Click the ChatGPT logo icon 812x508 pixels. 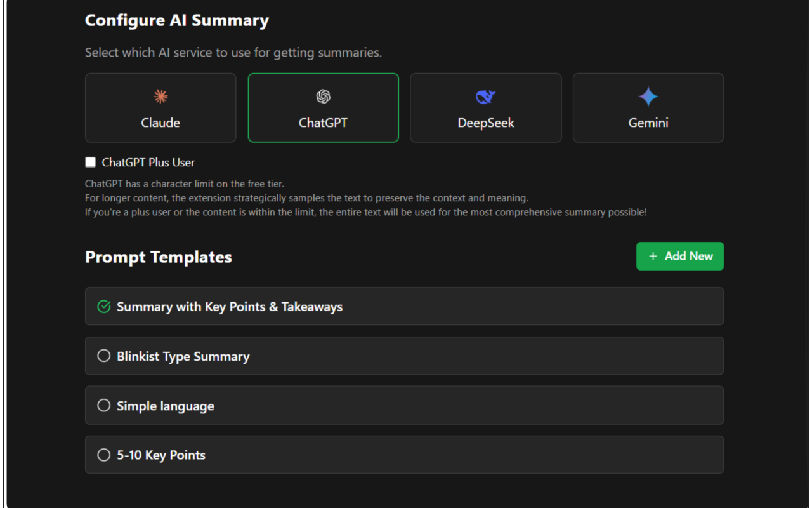[323, 96]
